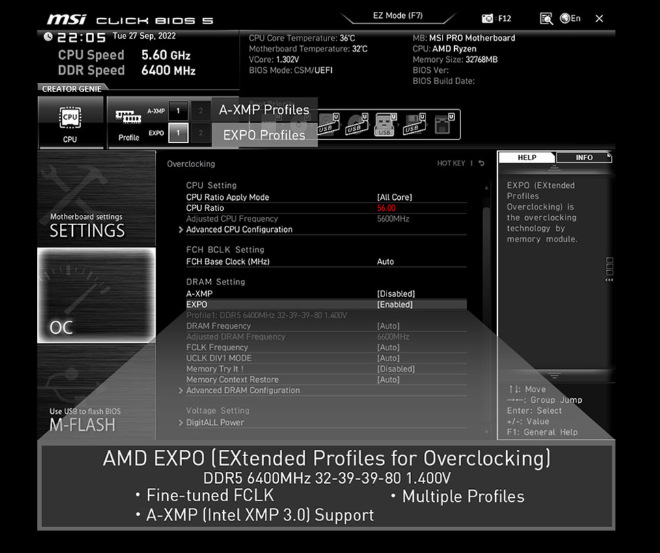This screenshot has height=553, width=660.
Task: Toggle EXPO profile 1 button
Action: click(x=178, y=133)
